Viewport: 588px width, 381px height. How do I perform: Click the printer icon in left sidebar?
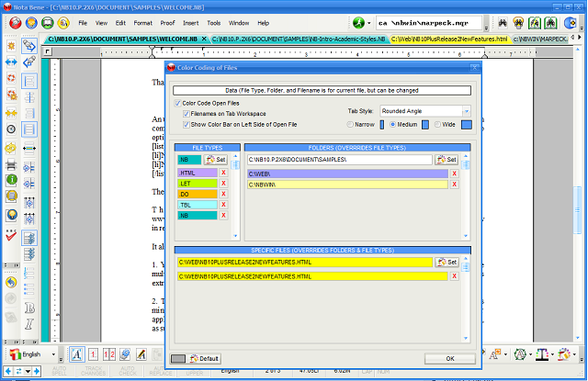pyautogui.click(x=11, y=166)
